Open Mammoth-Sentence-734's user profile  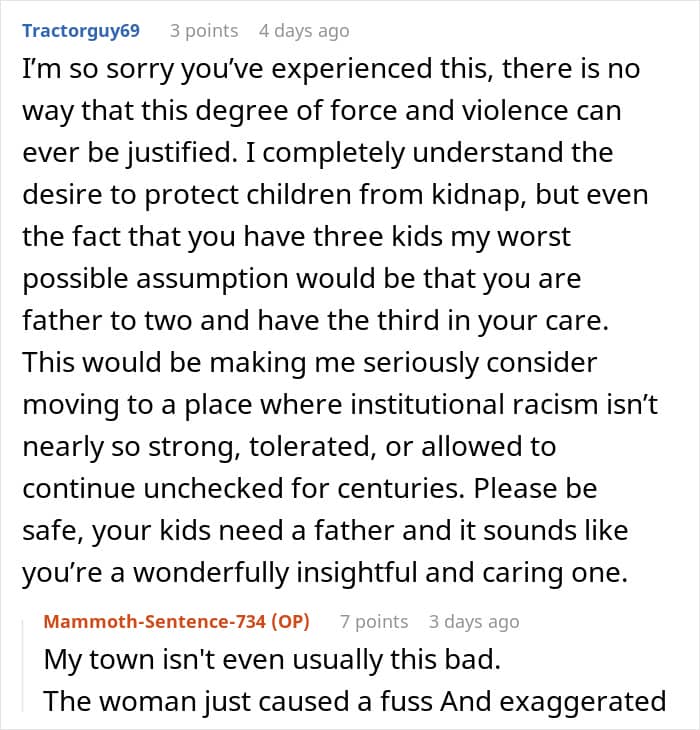(155, 622)
